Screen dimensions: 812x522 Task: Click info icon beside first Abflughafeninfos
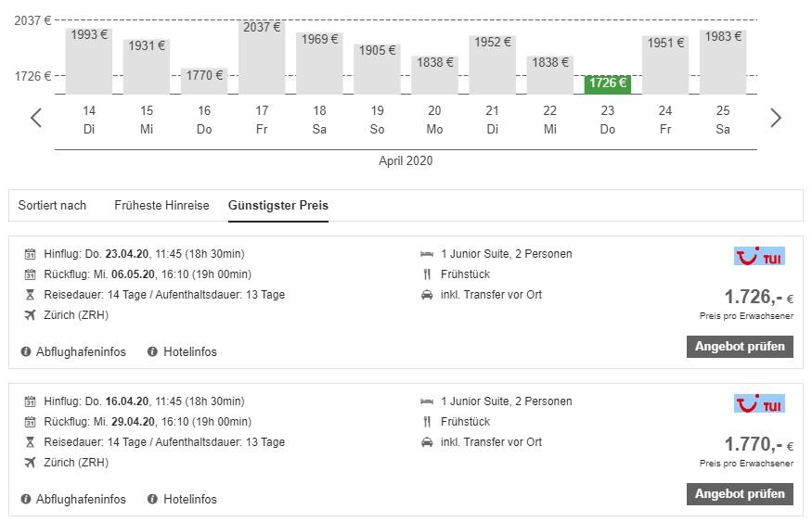tap(25, 351)
